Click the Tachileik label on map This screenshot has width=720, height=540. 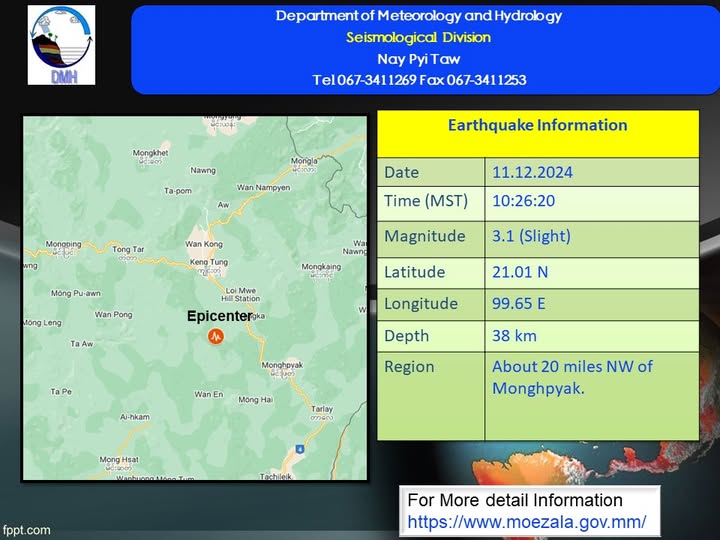(x=276, y=477)
